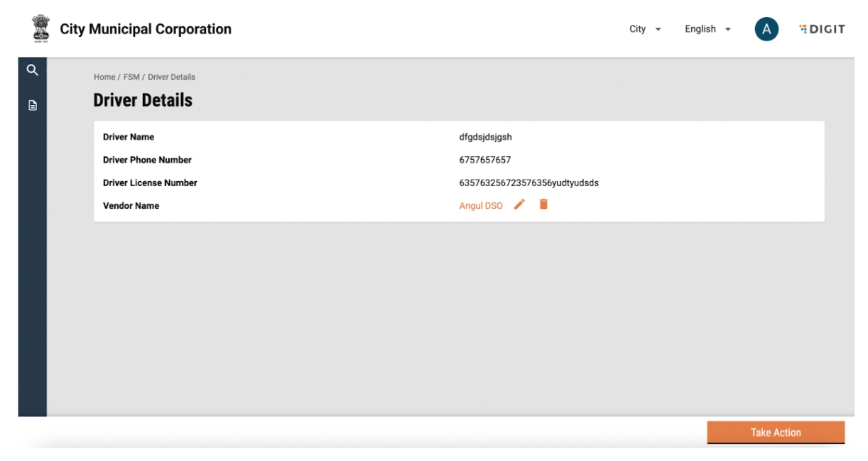868x461 pixels.
Task: Click the Driver Details page heading
Action: click(x=143, y=100)
